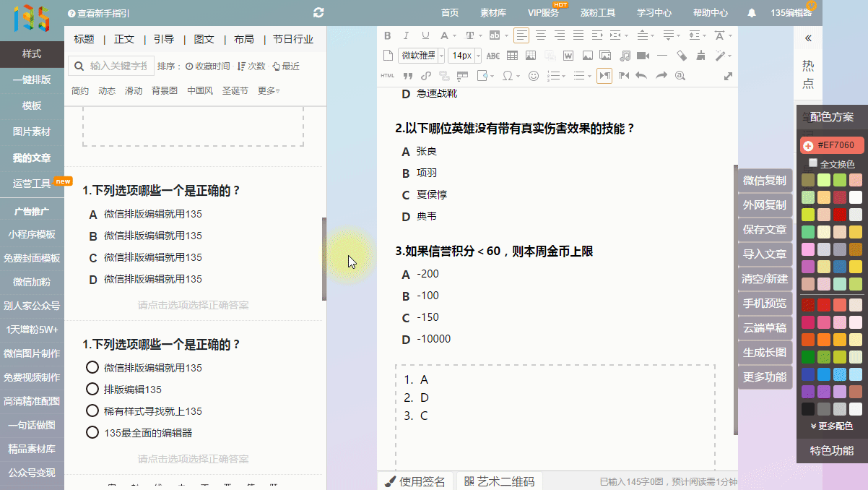Screen dimensions: 868x490
Task: Click the italic formatting icon
Action: click(406, 35)
